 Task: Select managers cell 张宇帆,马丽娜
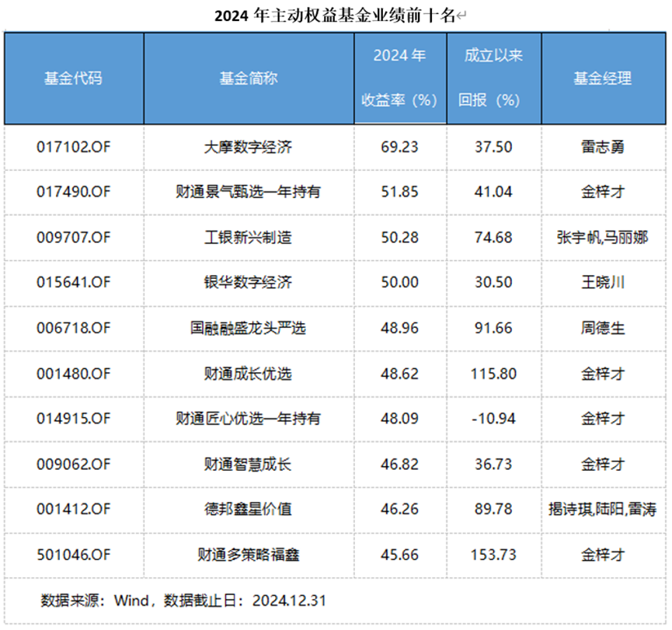click(602, 238)
